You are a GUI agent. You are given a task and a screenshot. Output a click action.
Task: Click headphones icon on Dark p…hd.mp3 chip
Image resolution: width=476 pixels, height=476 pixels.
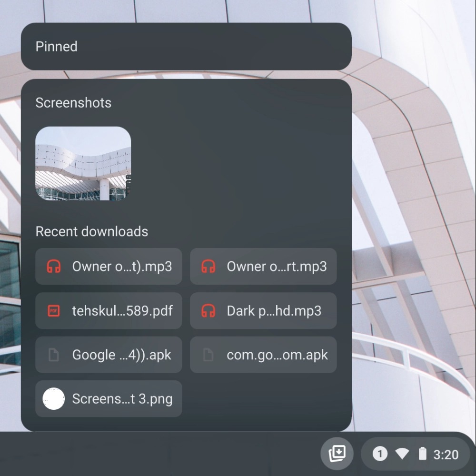(x=208, y=311)
